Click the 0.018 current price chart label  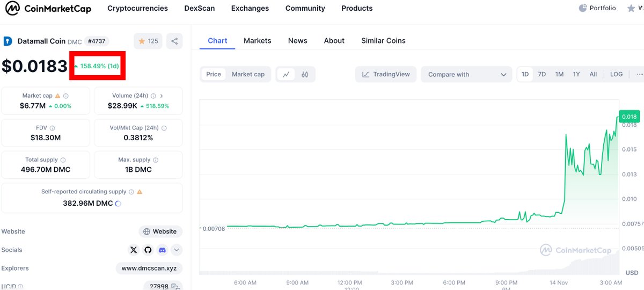(x=628, y=117)
